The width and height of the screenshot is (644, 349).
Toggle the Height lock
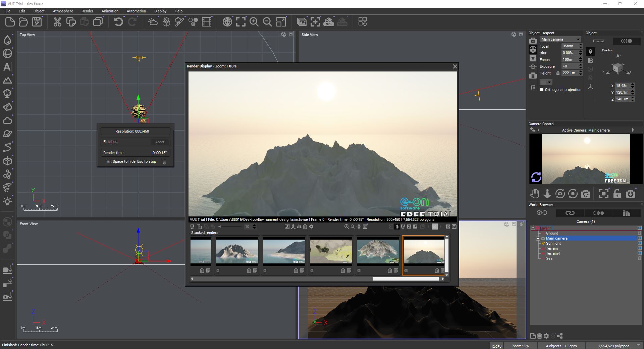point(558,73)
